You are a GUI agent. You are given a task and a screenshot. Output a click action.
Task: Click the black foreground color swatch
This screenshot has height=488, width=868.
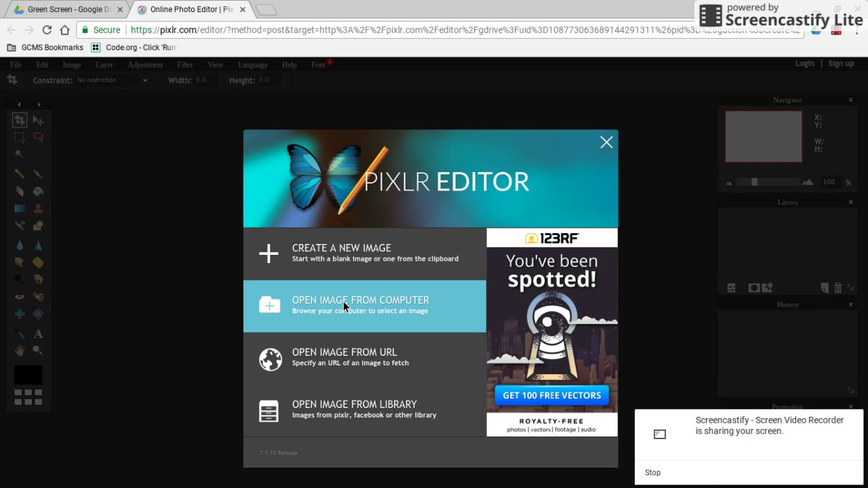28,374
